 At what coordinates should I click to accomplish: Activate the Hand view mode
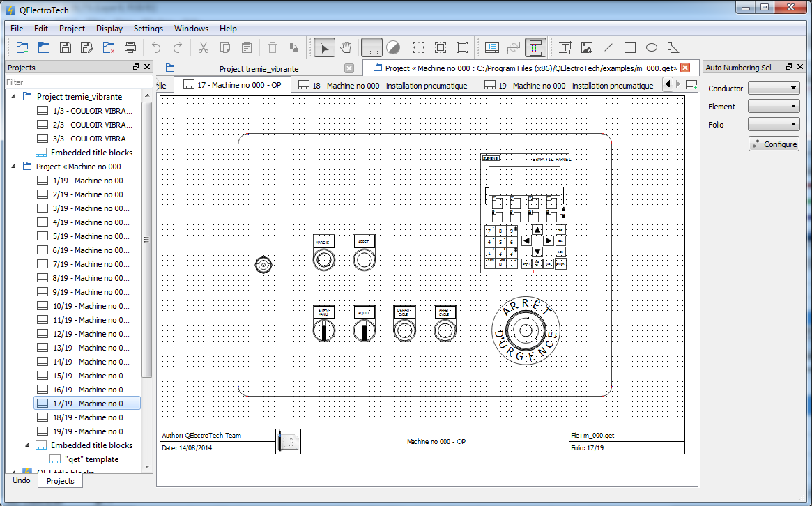pyautogui.click(x=346, y=47)
